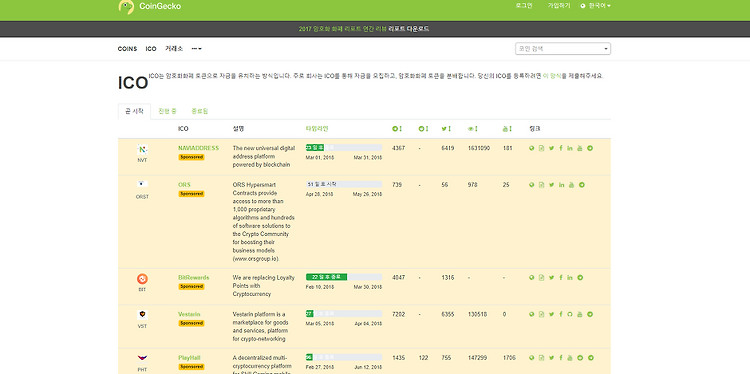This screenshot has height=374, width=750.
Task: Sort by 타임라인 column header
Action: tap(317, 129)
